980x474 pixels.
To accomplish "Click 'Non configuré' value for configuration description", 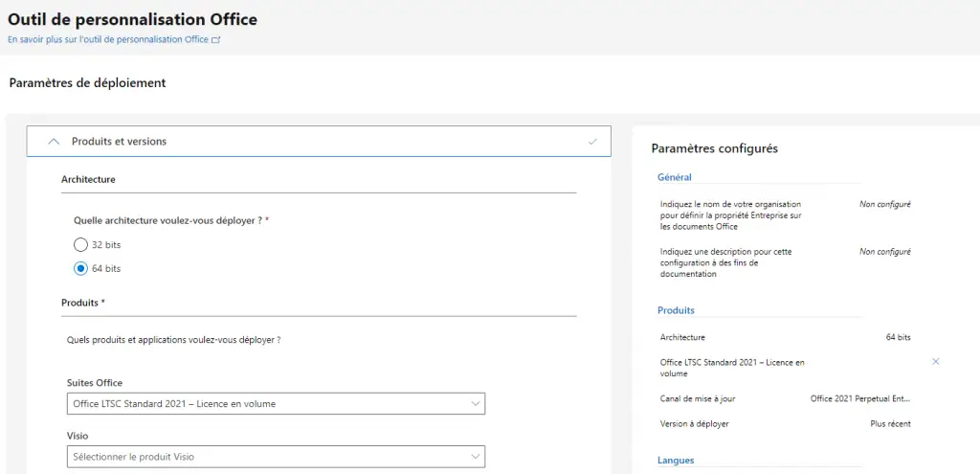I will coord(885,252).
